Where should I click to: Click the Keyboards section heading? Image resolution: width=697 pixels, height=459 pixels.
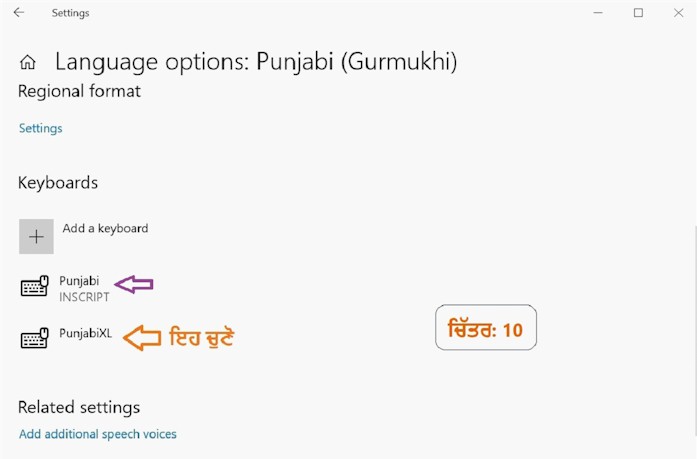point(58,183)
